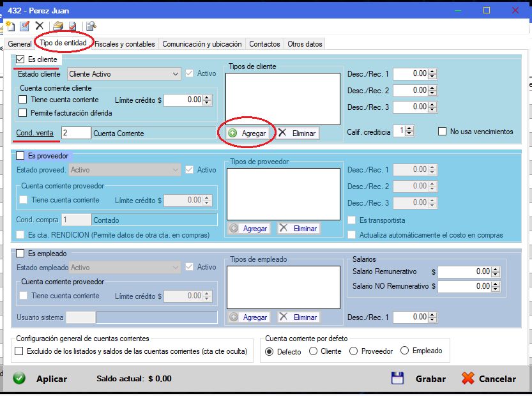Click Salario NO Remunerativo spinner arrows
The width and height of the screenshot is (532, 396).
496,286
